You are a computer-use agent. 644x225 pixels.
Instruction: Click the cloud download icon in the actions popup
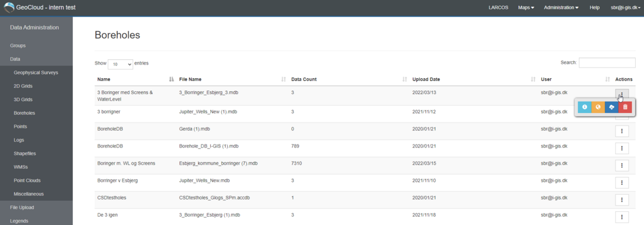611,107
